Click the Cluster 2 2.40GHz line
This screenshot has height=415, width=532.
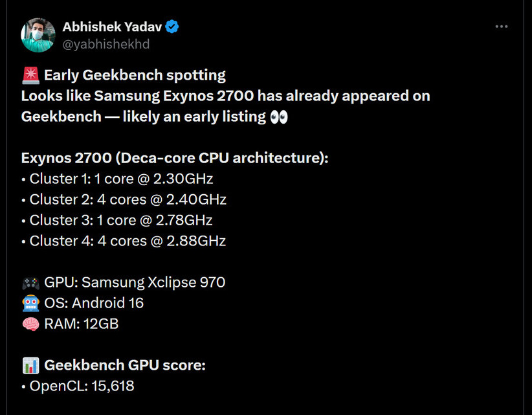point(127,199)
